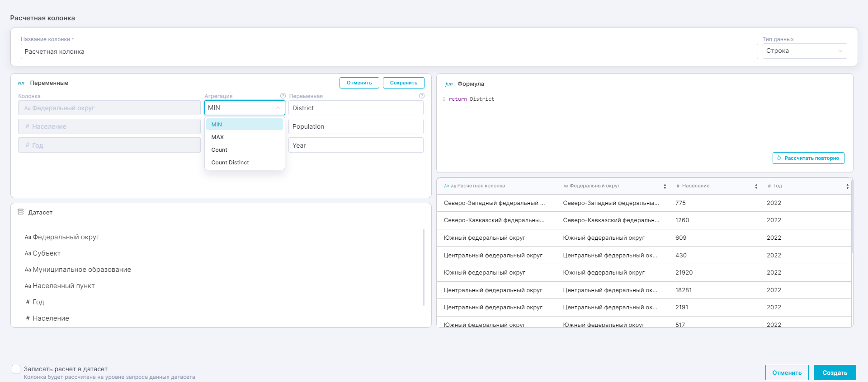Click the Название колонки input field
The width and height of the screenshot is (868, 382).
coord(389,51)
